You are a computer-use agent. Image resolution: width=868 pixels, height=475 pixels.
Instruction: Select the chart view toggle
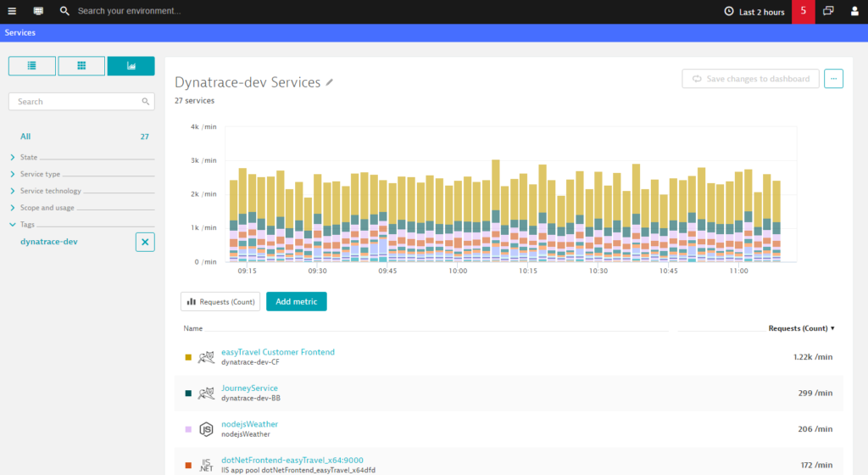(131, 66)
